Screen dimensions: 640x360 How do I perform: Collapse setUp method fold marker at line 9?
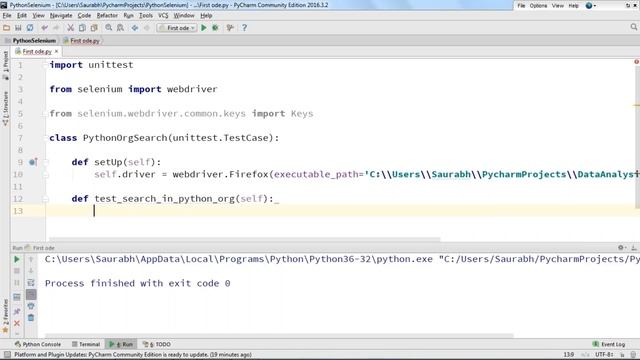point(46,162)
